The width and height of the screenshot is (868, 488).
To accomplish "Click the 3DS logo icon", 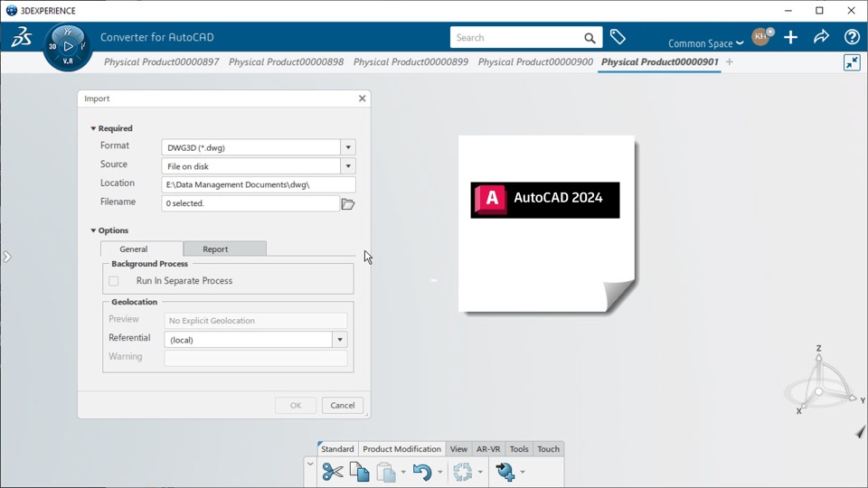I will [22, 37].
